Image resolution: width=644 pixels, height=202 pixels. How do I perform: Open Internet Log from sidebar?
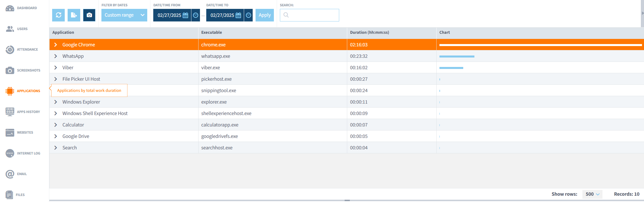[23, 153]
